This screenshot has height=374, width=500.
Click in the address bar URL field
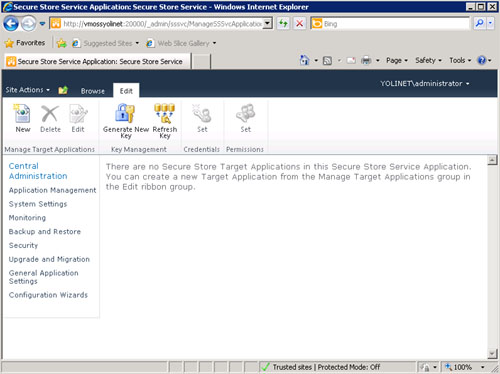tap(162, 24)
